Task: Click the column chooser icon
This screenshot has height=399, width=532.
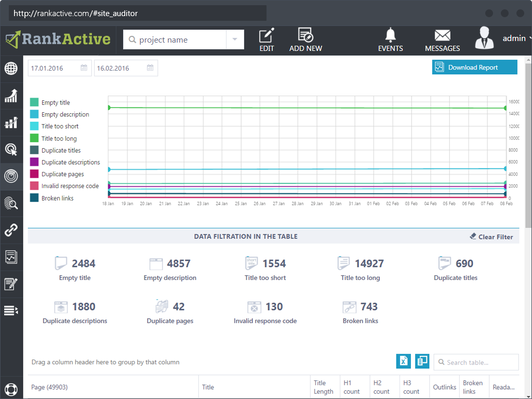Action: point(422,361)
